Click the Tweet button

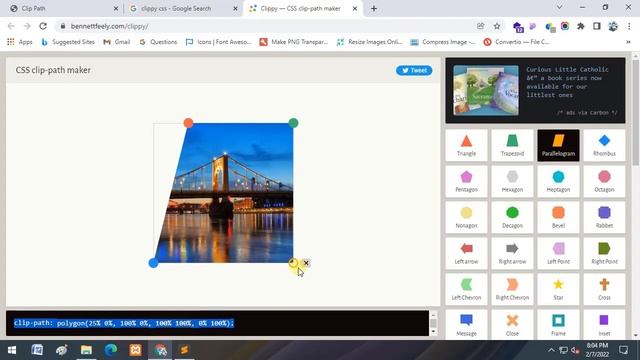[x=414, y=70]
